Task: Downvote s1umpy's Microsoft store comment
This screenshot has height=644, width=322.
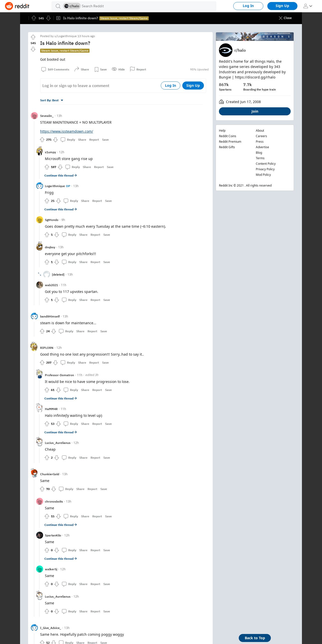Action: 60,167
